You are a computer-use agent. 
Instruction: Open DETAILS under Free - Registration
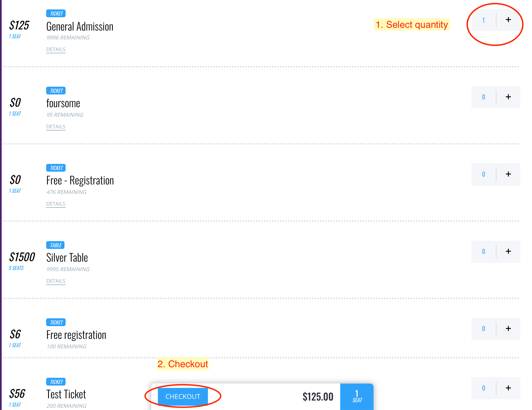[x=56, y=204]
